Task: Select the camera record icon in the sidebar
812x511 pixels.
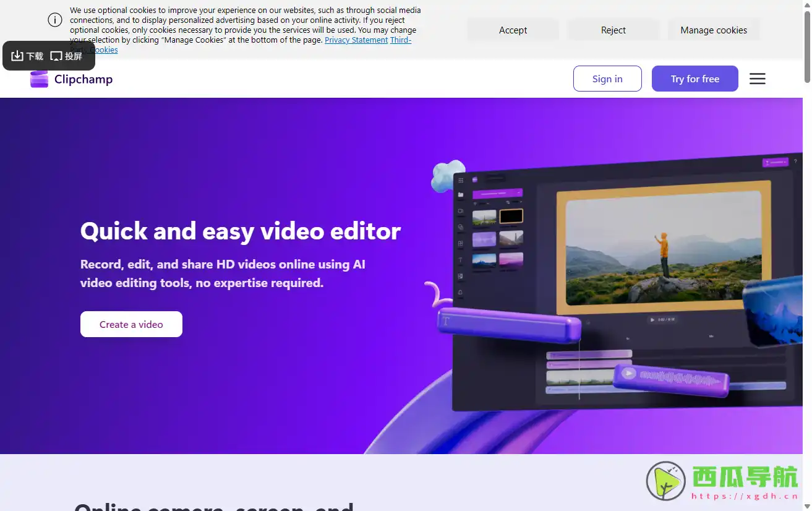Action: [x=461, y=211]
